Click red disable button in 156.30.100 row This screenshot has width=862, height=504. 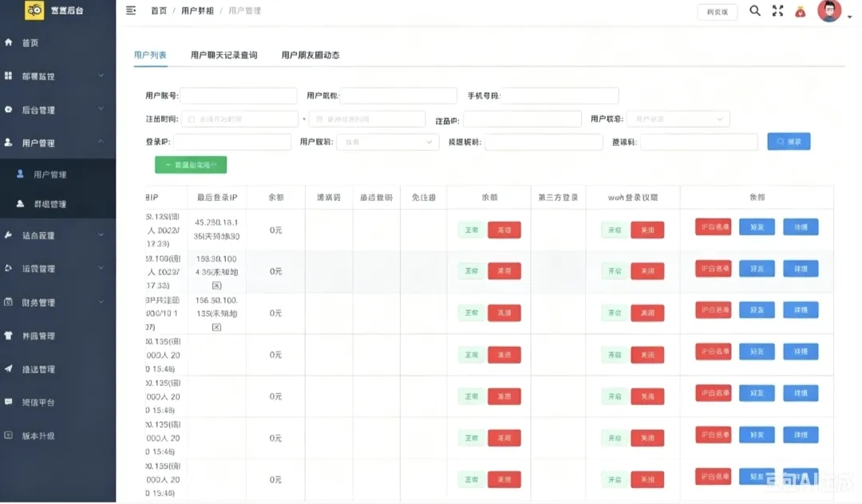pos(504,313)
